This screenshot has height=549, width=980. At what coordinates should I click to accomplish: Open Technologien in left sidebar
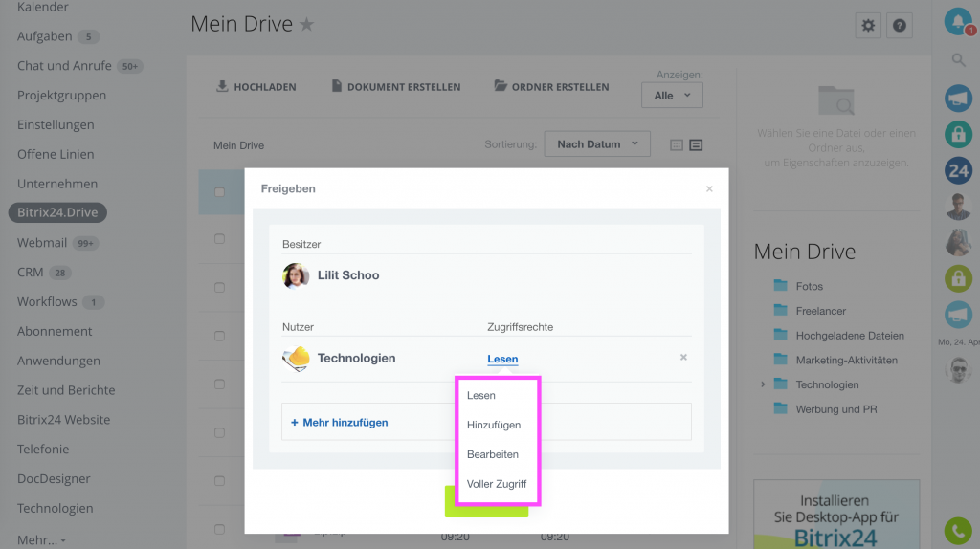click(x=55, y=509)
